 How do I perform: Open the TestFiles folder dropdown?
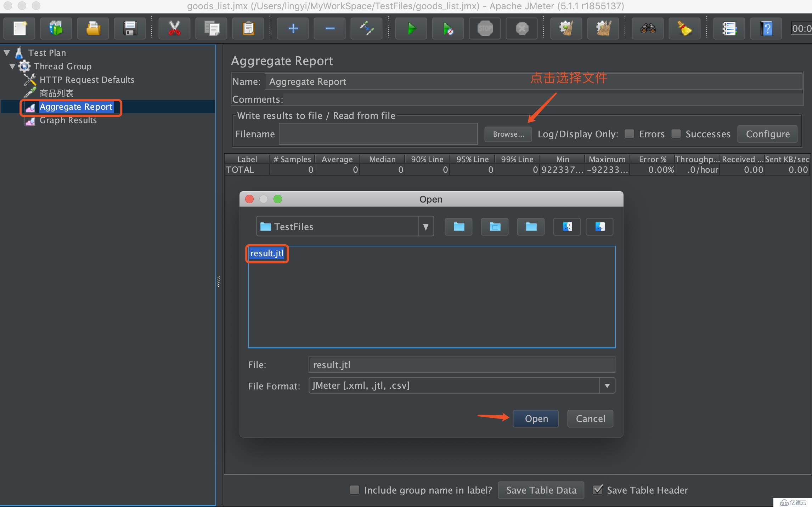click(x=426, y=227)
